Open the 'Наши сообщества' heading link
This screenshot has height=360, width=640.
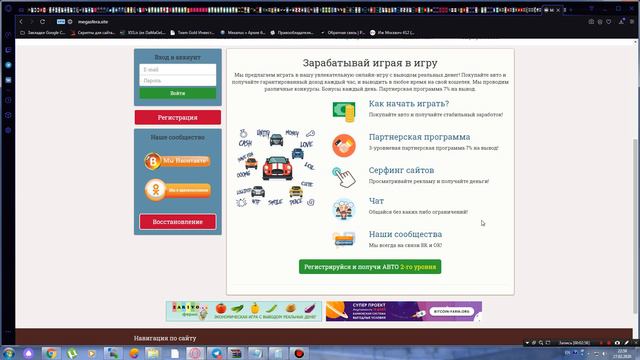tap(405, 234)
